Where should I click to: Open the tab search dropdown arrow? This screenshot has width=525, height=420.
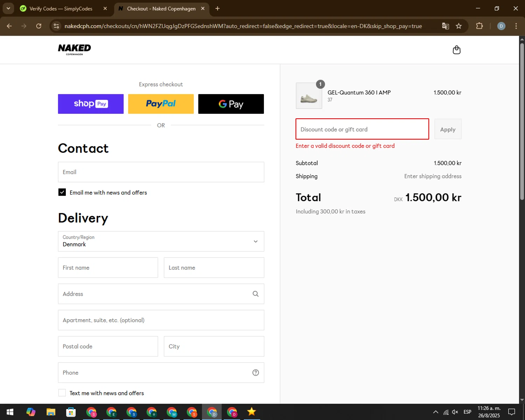[x=8, y=8]
